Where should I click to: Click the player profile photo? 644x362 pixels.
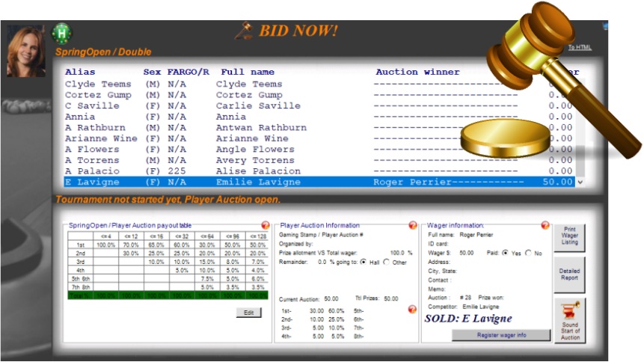27,50
